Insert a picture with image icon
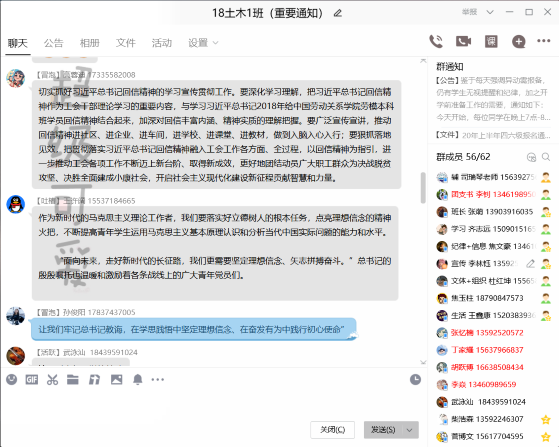This screenshot has height=447, width=559. point(117,380)
